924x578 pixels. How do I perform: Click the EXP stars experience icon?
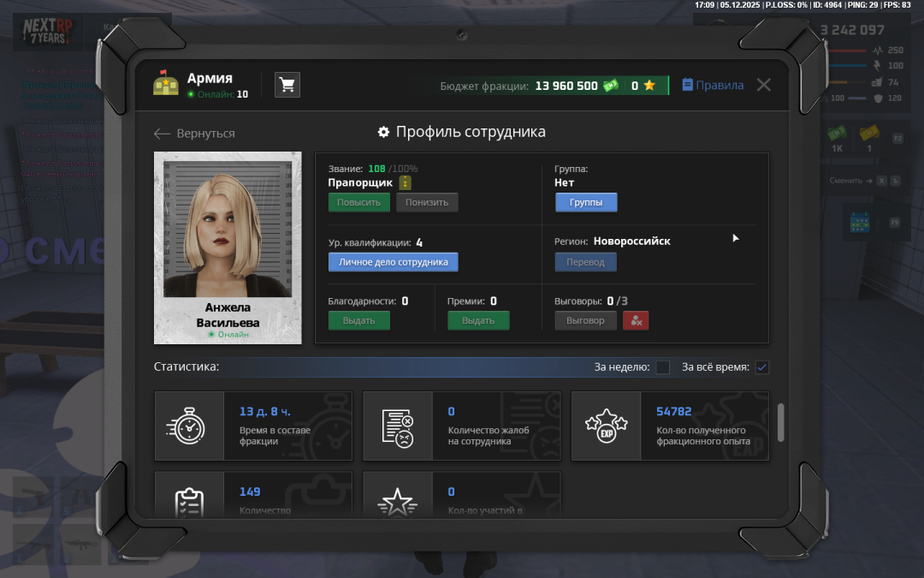[606, 426]
